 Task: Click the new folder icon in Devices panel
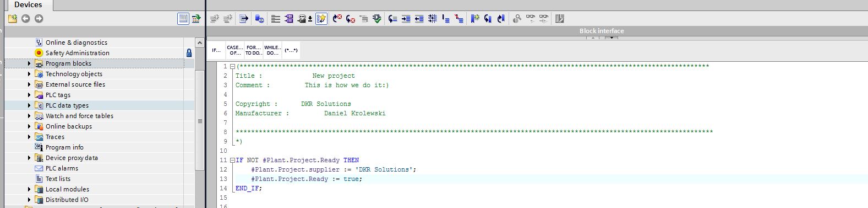pyautogui.click(x=13, y=19)
